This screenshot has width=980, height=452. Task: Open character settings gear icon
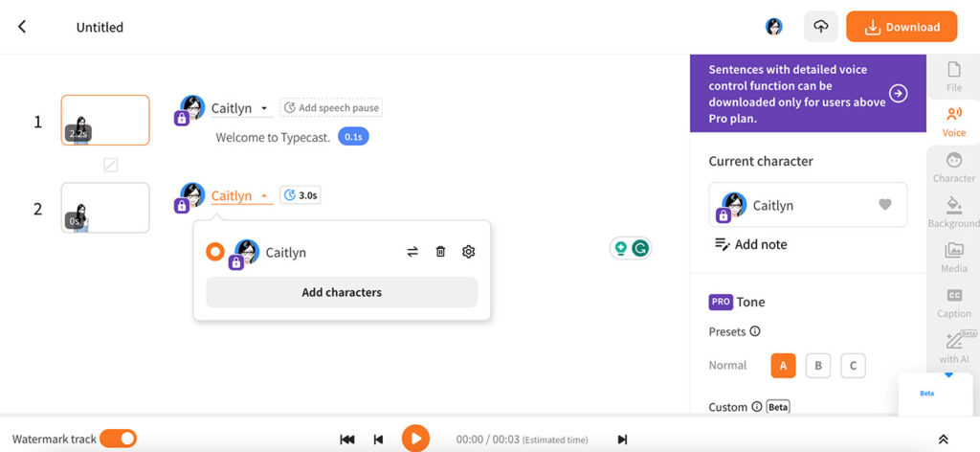469,251
